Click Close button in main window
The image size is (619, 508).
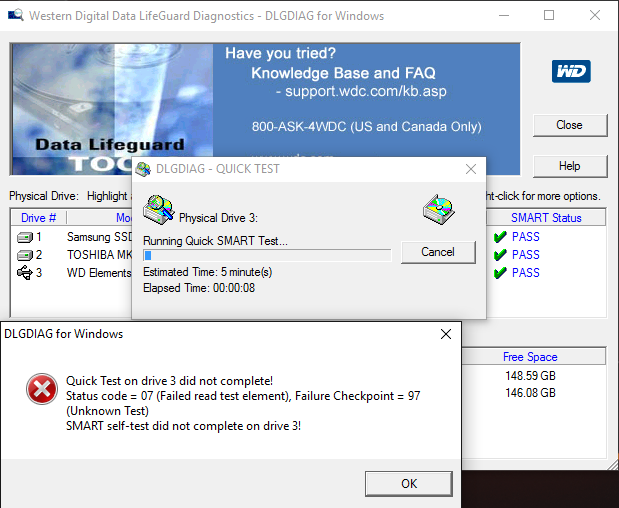coord(569,125)
